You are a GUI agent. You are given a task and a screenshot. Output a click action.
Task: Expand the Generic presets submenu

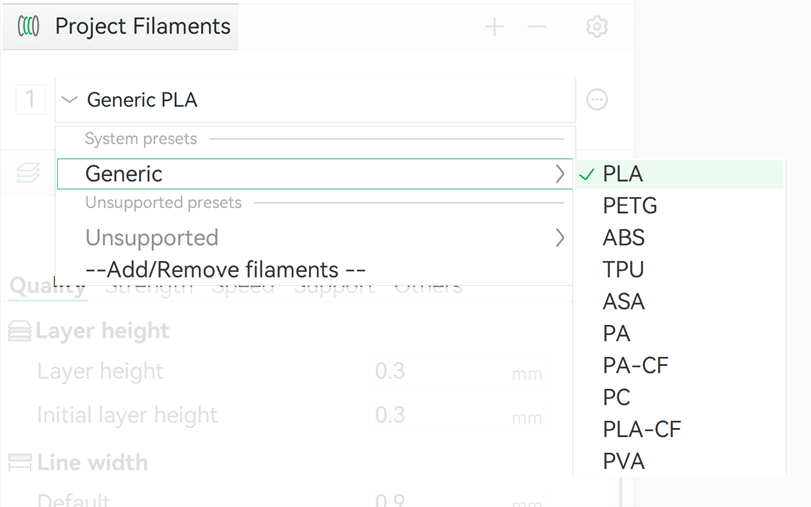point(314,174)
